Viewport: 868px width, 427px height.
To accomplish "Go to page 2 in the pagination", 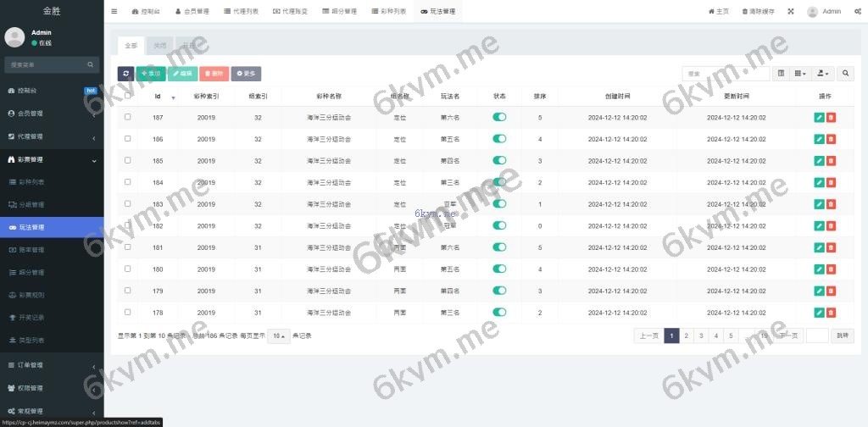I will click(686, 335).
